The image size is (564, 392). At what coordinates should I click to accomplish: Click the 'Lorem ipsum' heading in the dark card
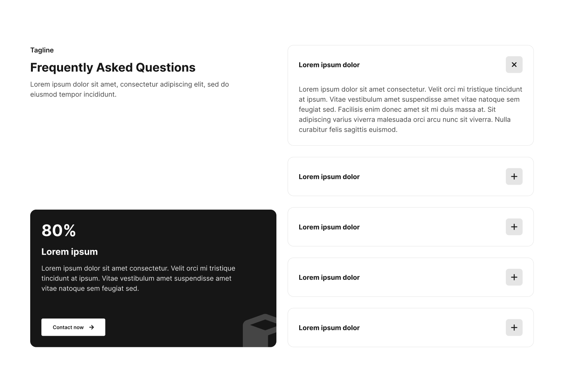(x=69, y=252)
